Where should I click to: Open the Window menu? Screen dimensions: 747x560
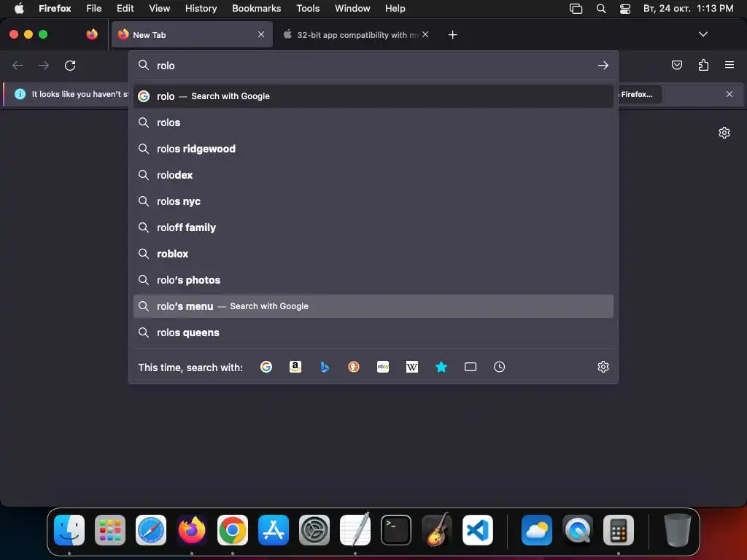pos(352,8)
